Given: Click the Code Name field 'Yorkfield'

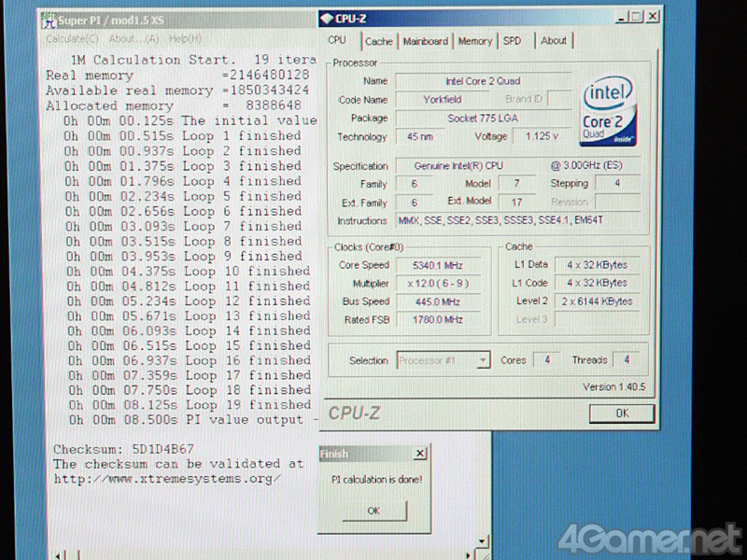Looking at the screenshot, I should pos(443,100).
